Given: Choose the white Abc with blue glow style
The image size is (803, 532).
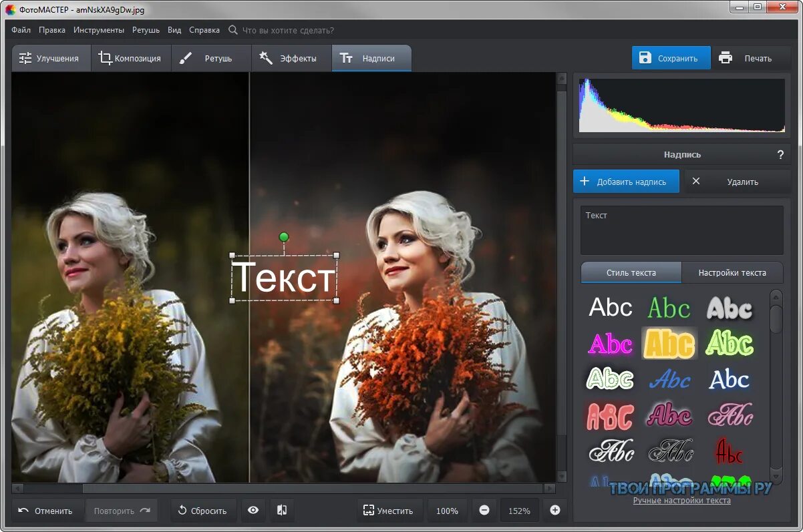Looking at the screenshot, I should point(729,379).
